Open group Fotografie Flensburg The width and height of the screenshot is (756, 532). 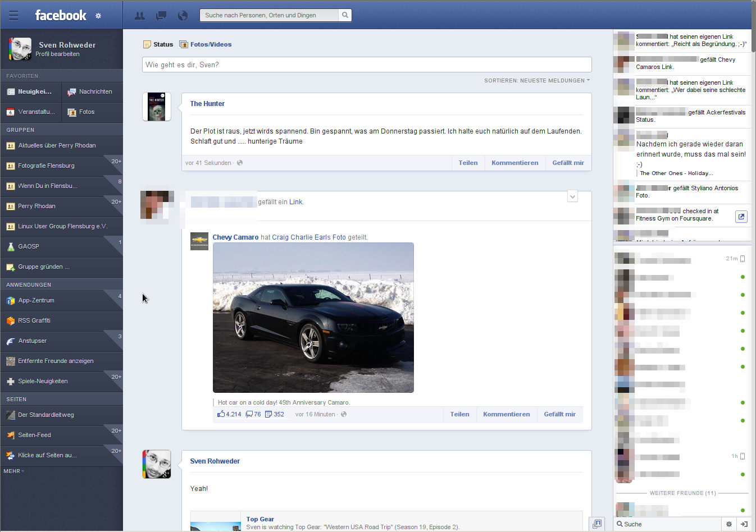pos(62,166)
